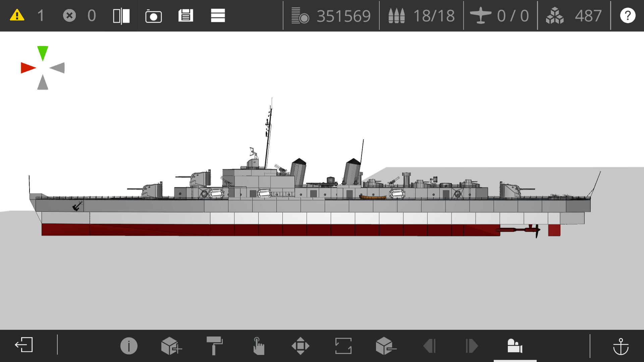Remove part with cube-minus icon

click(x=386, y=346)
